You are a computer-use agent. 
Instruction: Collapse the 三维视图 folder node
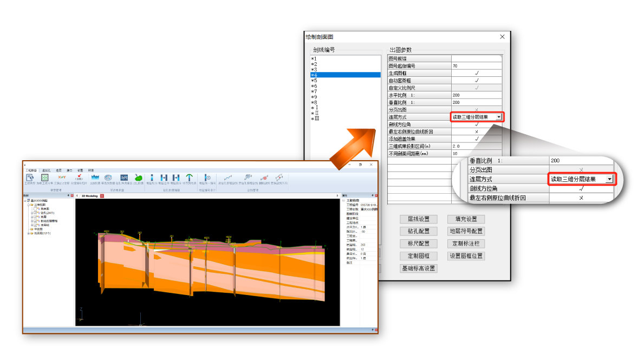tap(28, 205)
